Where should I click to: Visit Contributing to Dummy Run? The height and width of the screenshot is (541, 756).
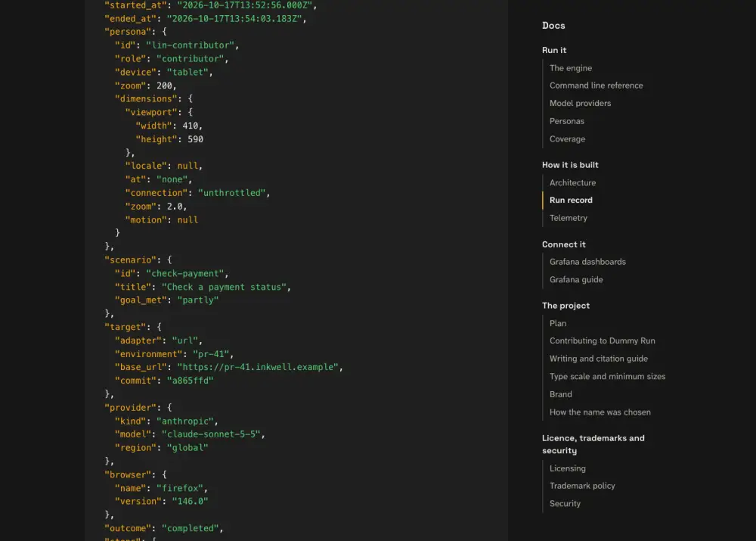click(x=603, y=340)
